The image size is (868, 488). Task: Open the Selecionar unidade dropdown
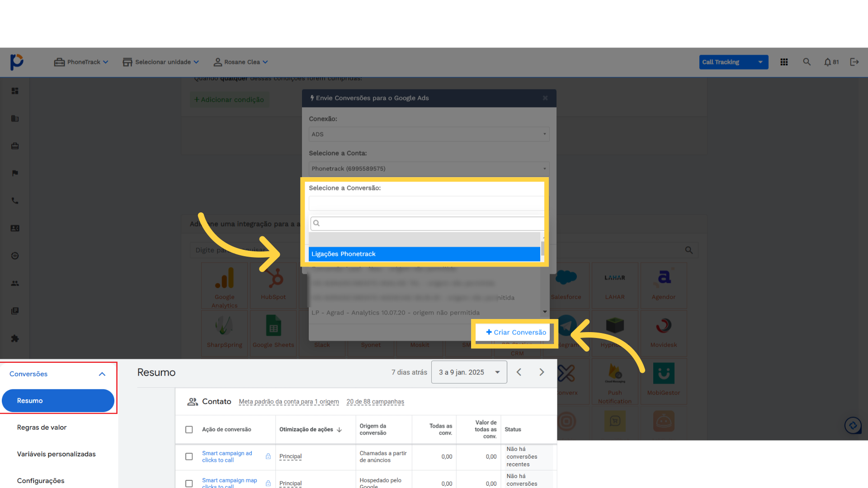(161, 62)
